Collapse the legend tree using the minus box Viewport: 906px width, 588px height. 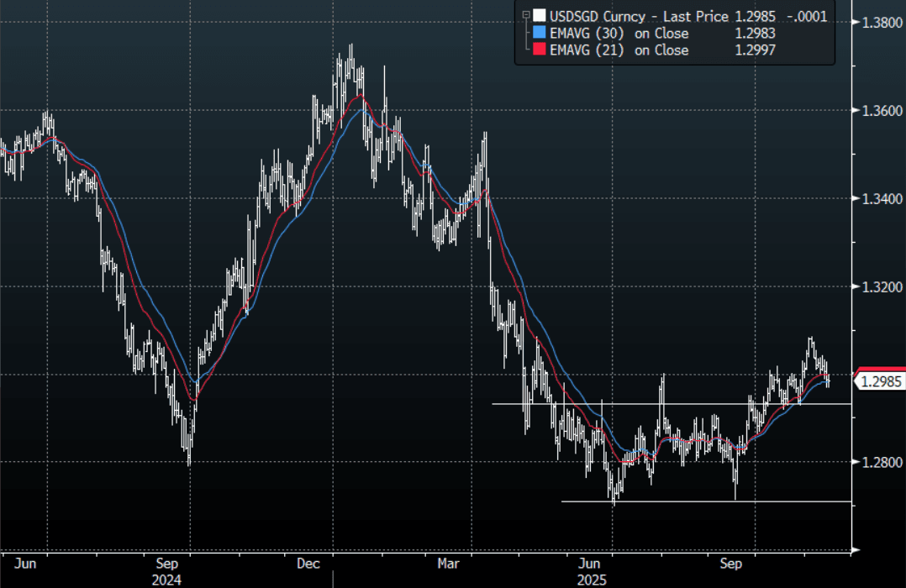coord(527,16)
